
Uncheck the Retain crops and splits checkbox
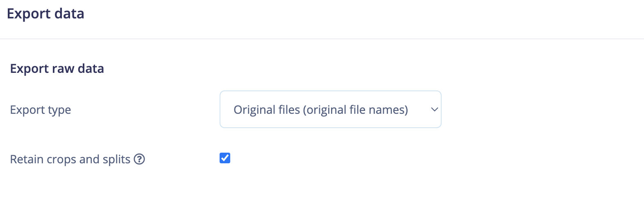tap(225, 158)
